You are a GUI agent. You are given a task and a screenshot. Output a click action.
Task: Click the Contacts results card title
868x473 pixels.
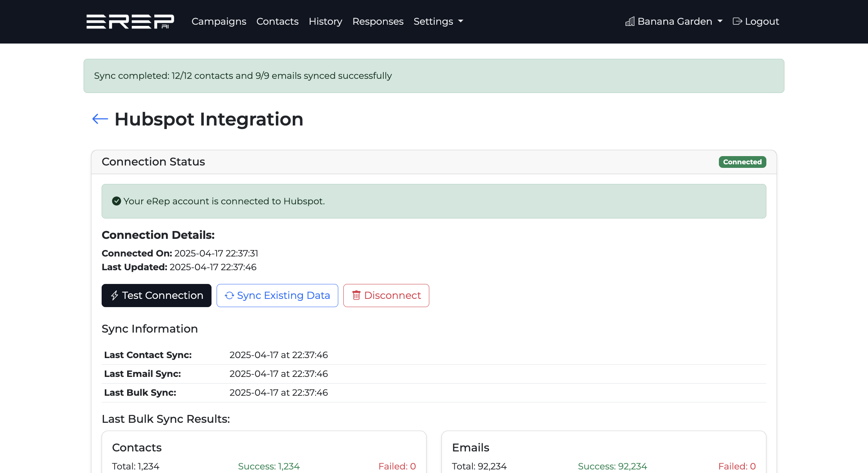pos(137,448)
